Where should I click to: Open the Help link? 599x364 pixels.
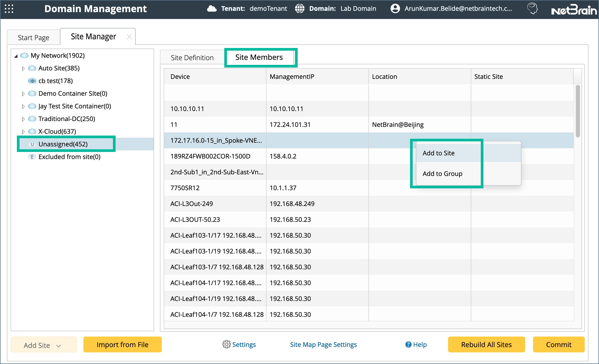420,344
